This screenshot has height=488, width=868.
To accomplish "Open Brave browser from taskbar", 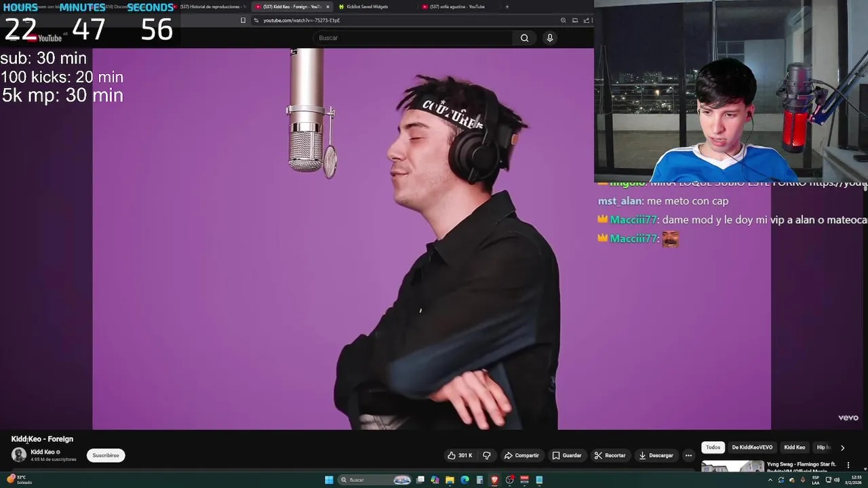I will pos(494,480).
